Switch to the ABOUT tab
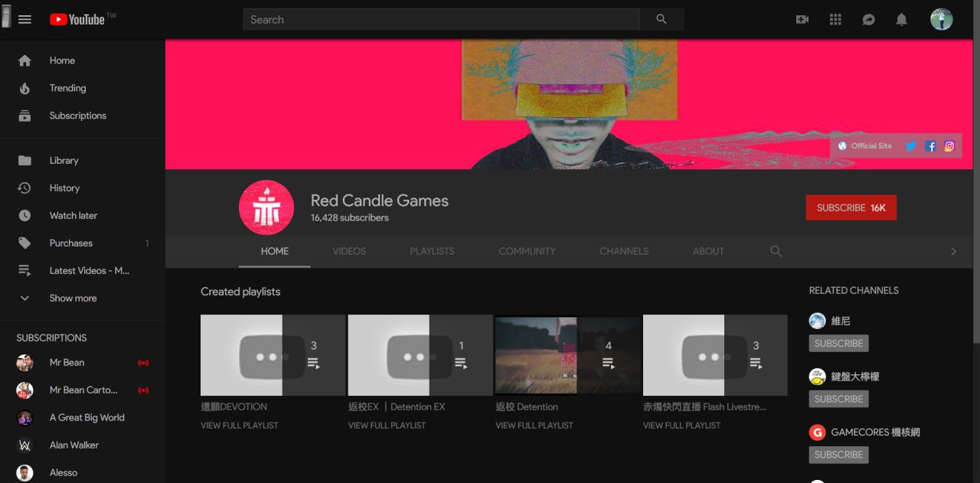980x483 pixels. [708, 251]
